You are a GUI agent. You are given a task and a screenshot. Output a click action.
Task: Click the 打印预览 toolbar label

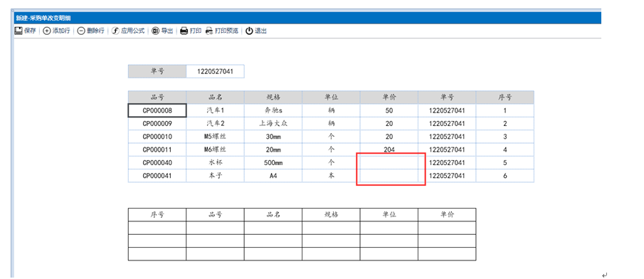click(226, 31)
